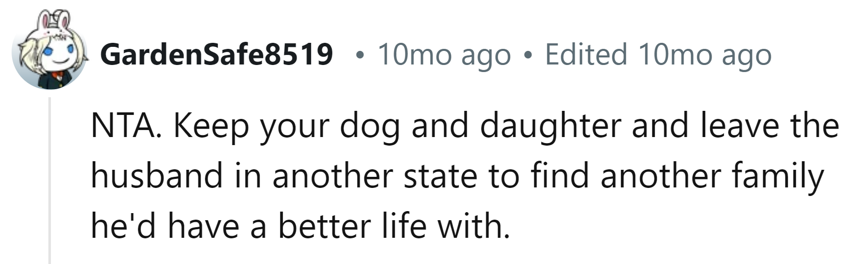The width and height of the screenshot is (868, 264).
Task: Click the word "daughter" in the comment
Action: (x=550, y=125)
